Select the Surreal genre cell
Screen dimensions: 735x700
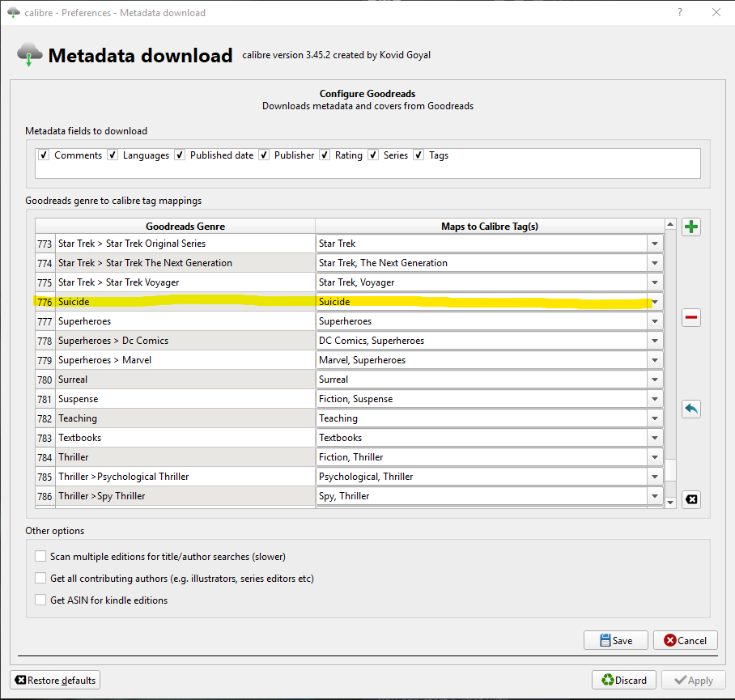[185, 380]
